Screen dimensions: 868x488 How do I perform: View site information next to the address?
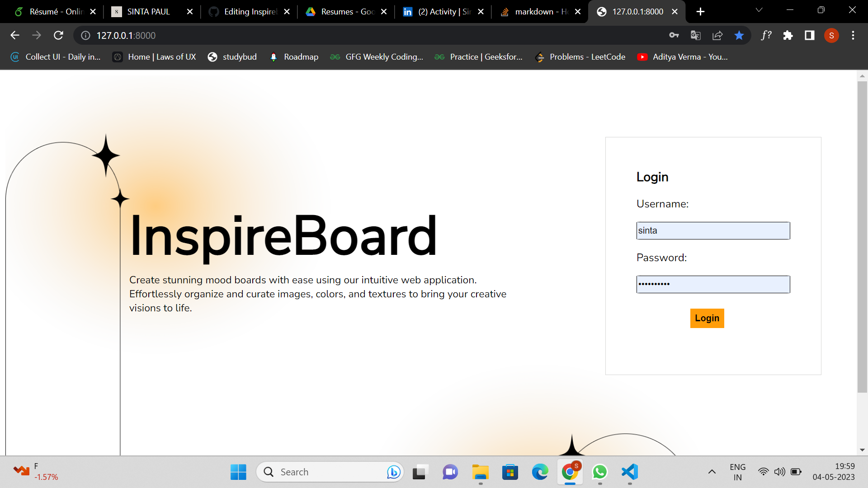[85, 35]
